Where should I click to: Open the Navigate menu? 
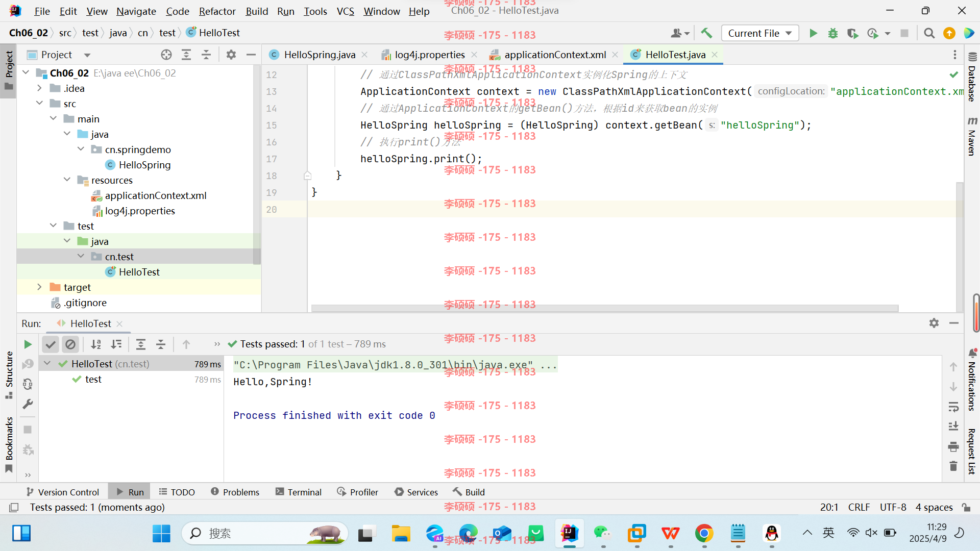click(136, 11)
